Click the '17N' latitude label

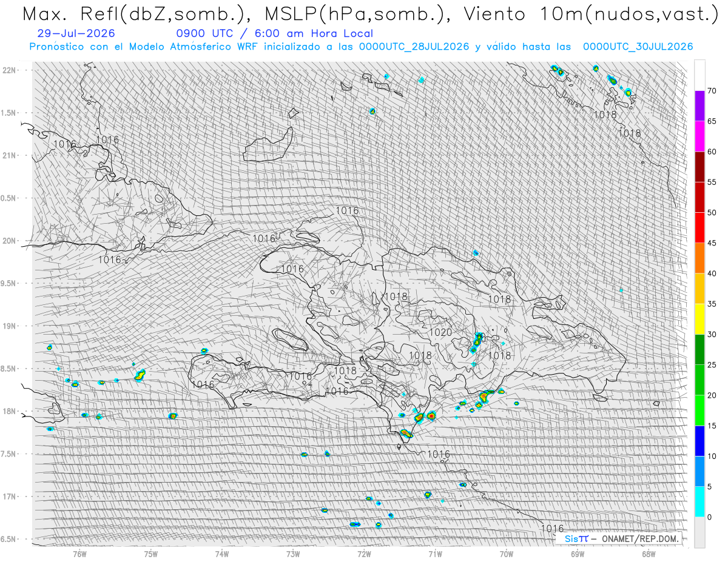(x=8, y=497)
